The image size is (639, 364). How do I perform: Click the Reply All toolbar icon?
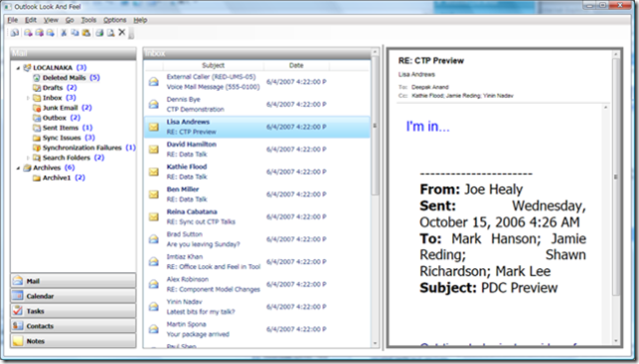[39, 33]
